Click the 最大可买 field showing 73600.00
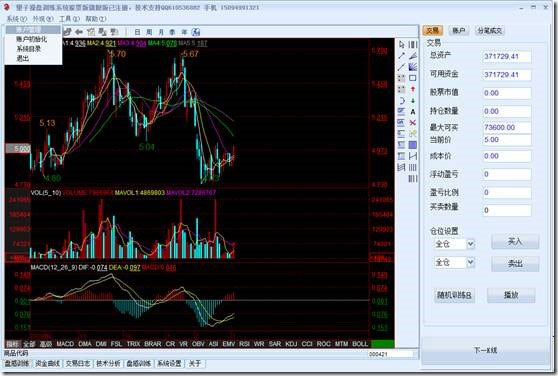The height and width of the screenshot is (376, 558). pyautogui.click(x=507, y=127)
